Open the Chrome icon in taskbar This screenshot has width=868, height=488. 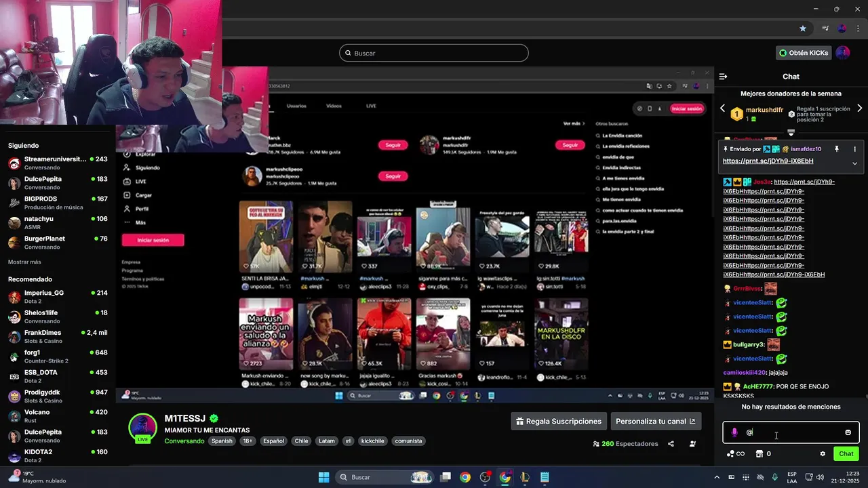point(465,477)
